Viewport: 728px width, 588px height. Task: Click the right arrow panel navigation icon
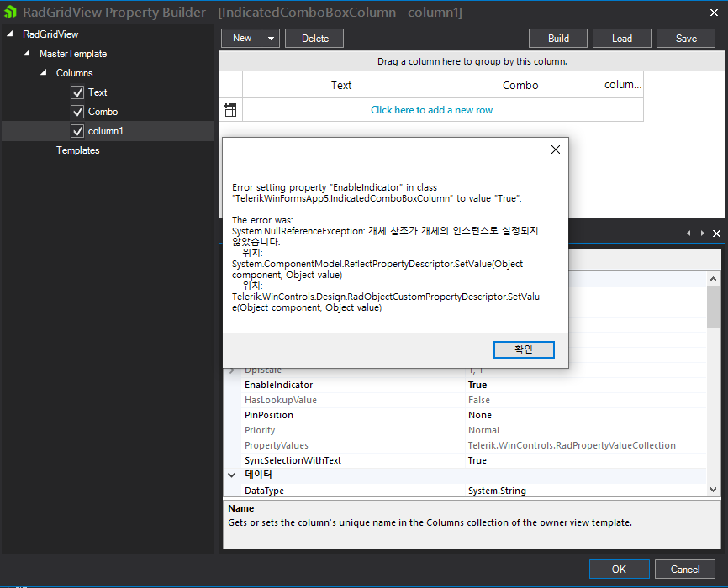pyautogui.click(x=703, y=233)
